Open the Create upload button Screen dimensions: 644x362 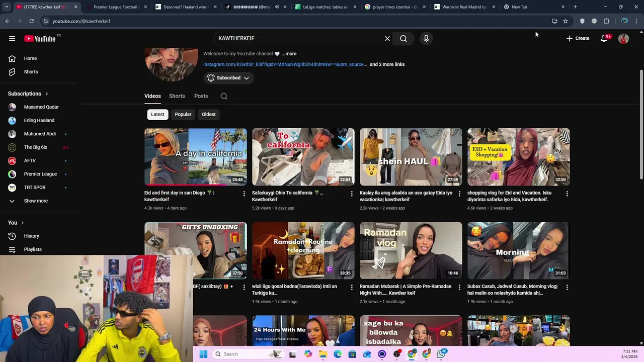578,38
